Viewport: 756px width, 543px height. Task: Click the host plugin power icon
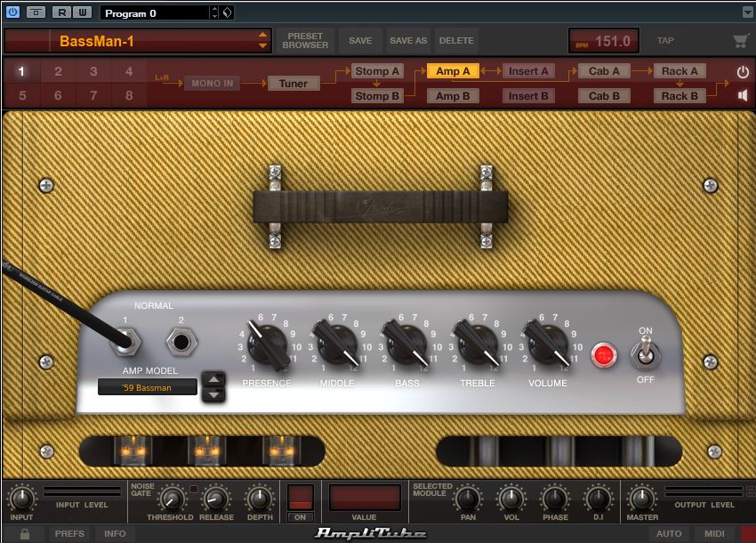point(12,12)
